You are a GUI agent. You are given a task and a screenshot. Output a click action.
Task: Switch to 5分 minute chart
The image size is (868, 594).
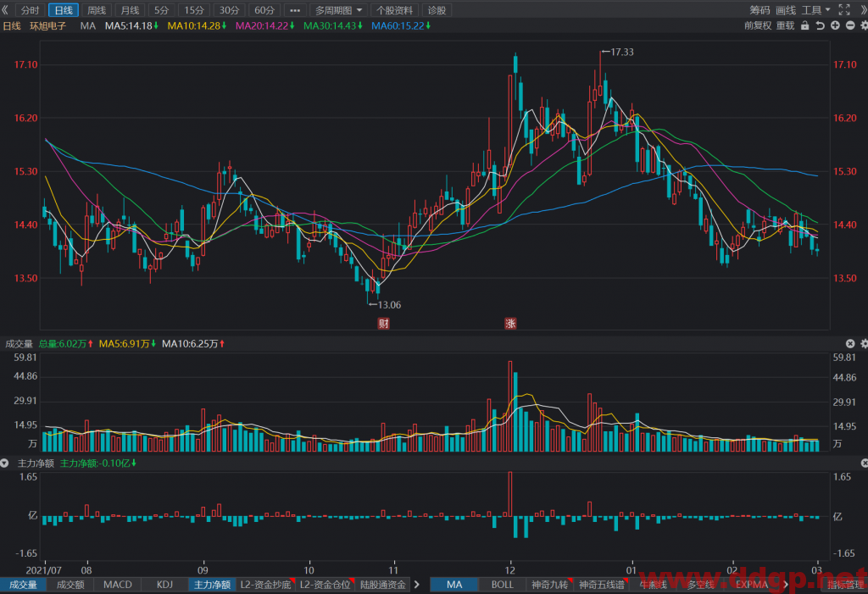(162, 10)
